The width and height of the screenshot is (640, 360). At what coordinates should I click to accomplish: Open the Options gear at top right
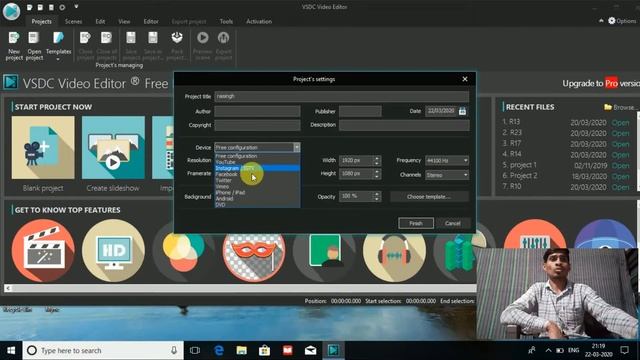click(622, 21)
